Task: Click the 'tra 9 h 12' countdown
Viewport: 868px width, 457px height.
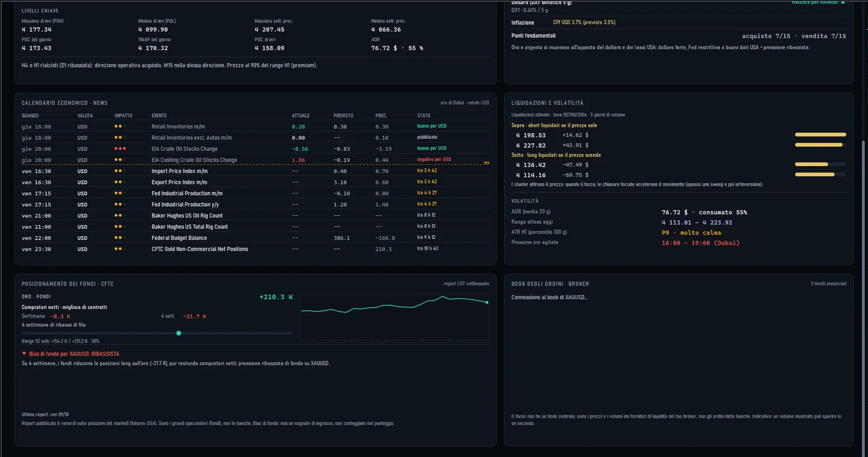Action: click(x=426, y=237)
